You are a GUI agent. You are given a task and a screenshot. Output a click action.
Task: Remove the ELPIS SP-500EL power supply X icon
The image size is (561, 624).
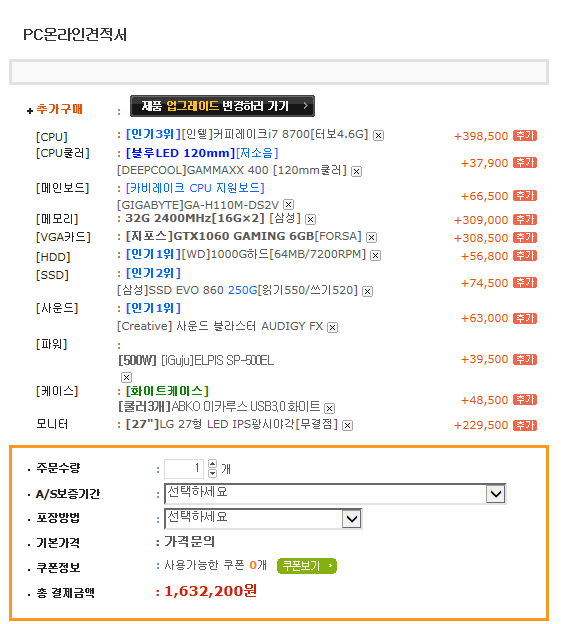(x=126, y=377)
